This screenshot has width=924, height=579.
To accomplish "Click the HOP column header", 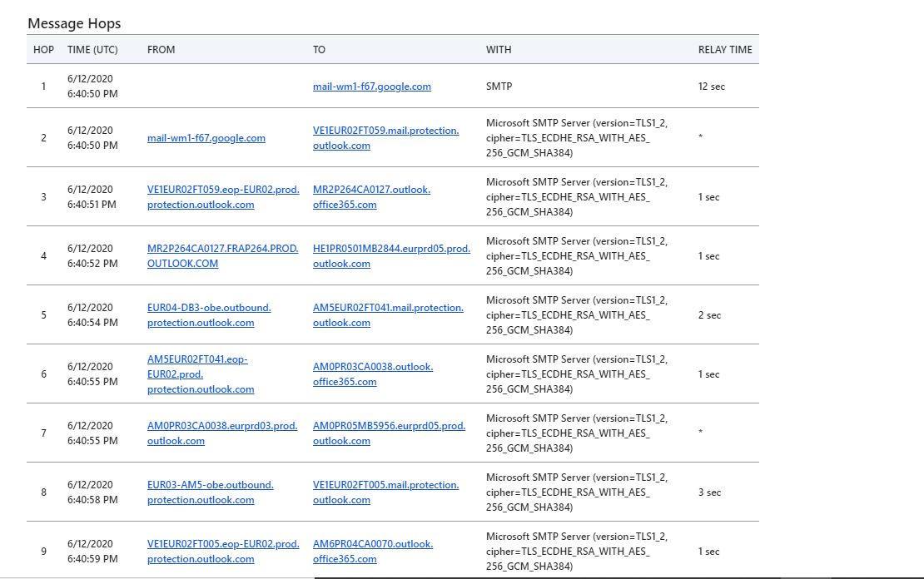I will (43, 49).
